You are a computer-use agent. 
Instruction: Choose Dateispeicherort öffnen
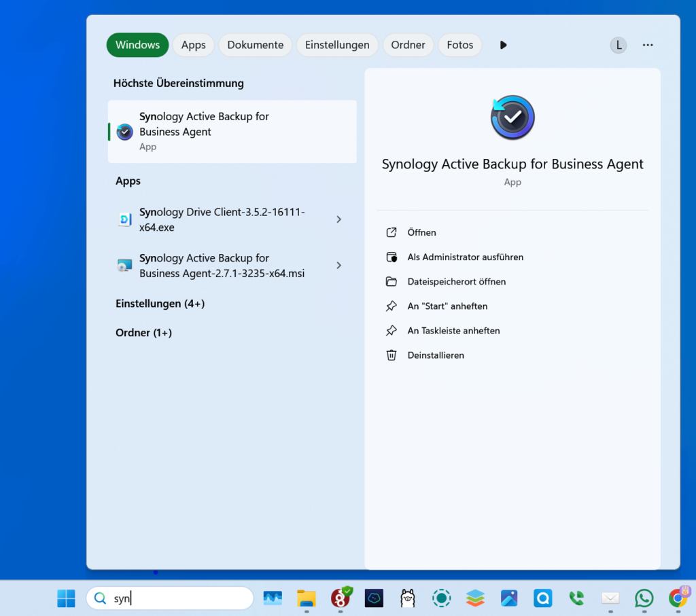[x=456, y=282]
